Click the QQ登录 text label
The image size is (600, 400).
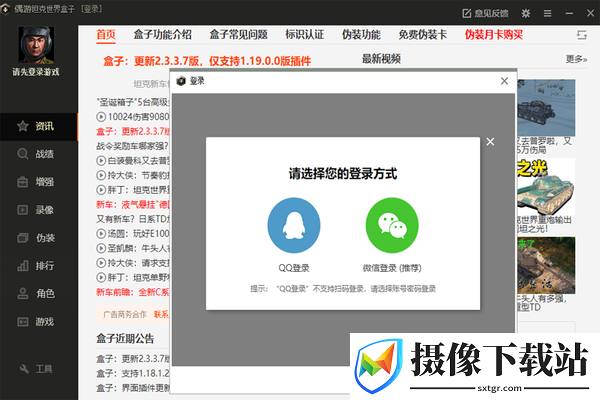(294, 268)
